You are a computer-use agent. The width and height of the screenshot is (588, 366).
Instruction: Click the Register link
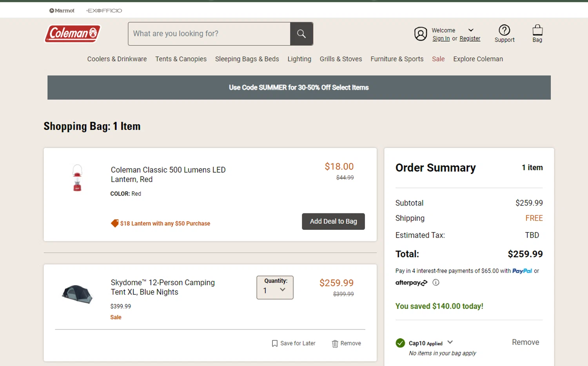click(470, 38)
